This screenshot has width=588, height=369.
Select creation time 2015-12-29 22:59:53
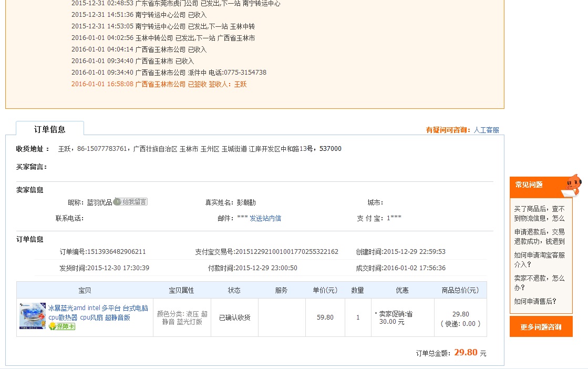(415, 252)
